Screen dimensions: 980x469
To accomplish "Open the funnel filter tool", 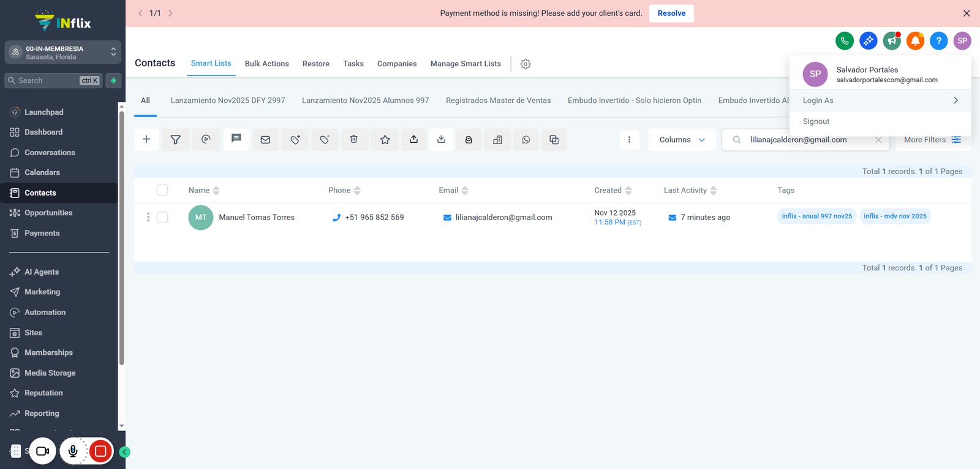I will (176, 140).
